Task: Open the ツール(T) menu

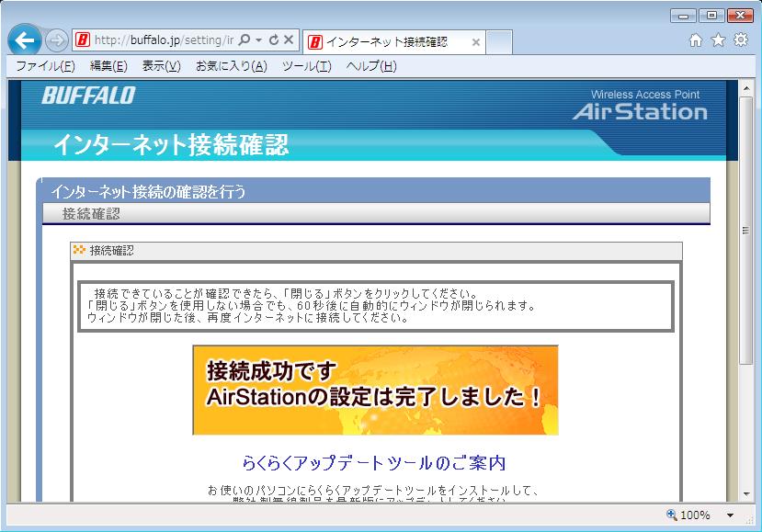Action: pyautogui.click(x=307, y=66)
